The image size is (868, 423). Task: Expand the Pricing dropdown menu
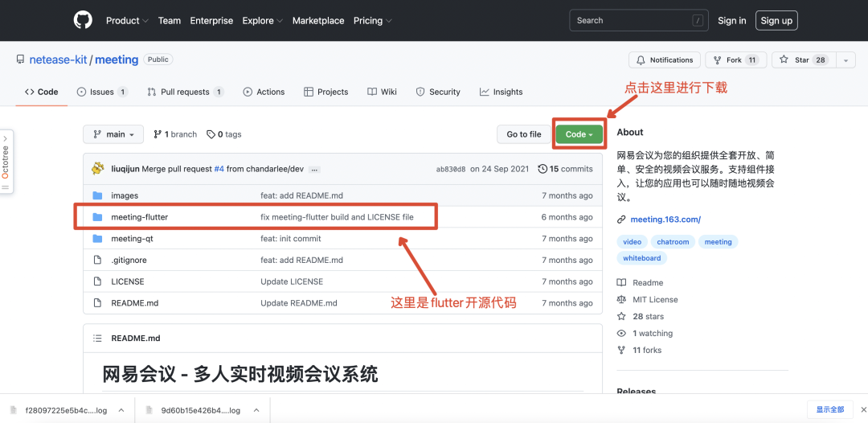click(x=373, y=20)
